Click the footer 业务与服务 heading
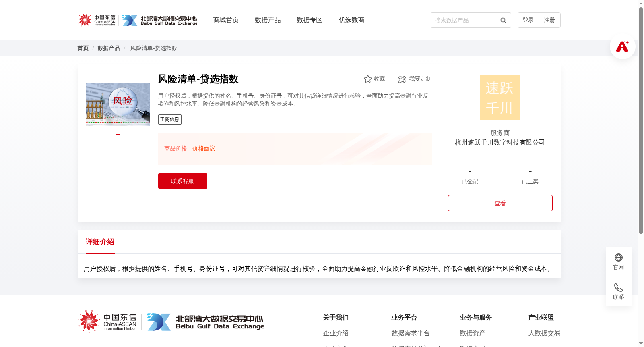The image size is (644, 347). [x=476, y=318]
